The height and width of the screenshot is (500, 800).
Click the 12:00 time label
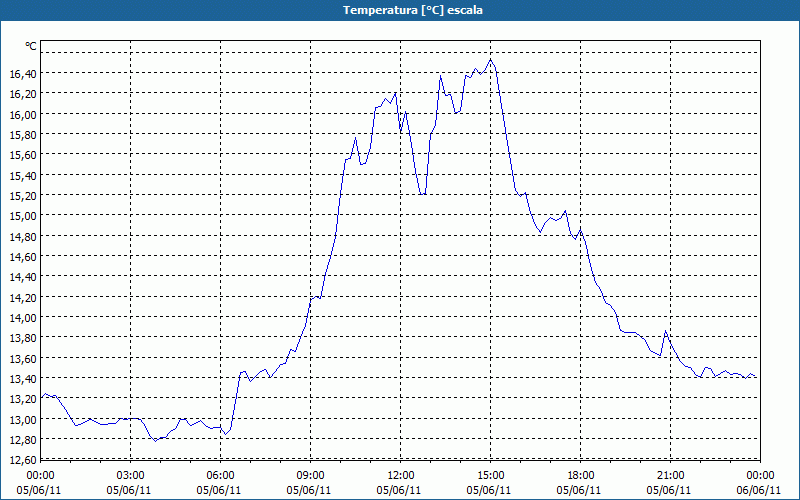pyautogui.click(x=401, y=476)
